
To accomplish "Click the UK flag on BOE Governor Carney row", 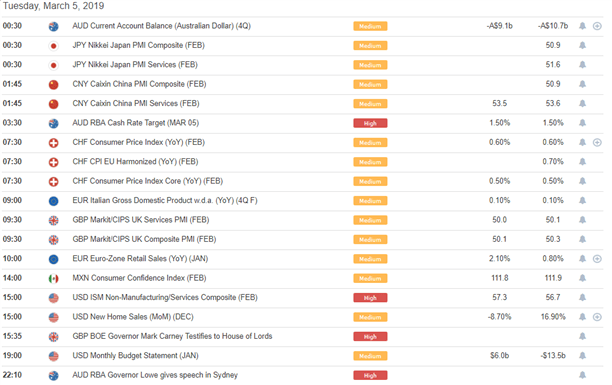I will point(53,337).
